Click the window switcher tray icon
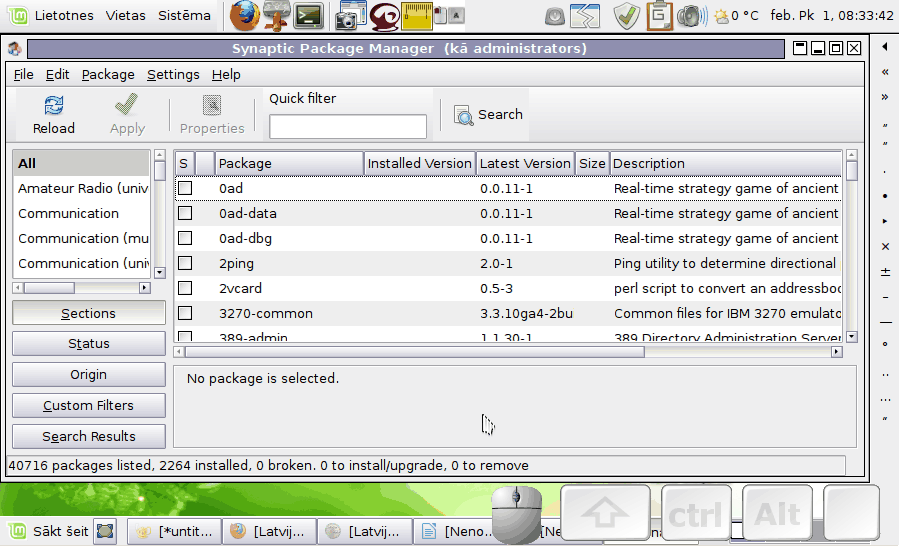The height and width of the screenshot is (546, 899). [585, 16]
